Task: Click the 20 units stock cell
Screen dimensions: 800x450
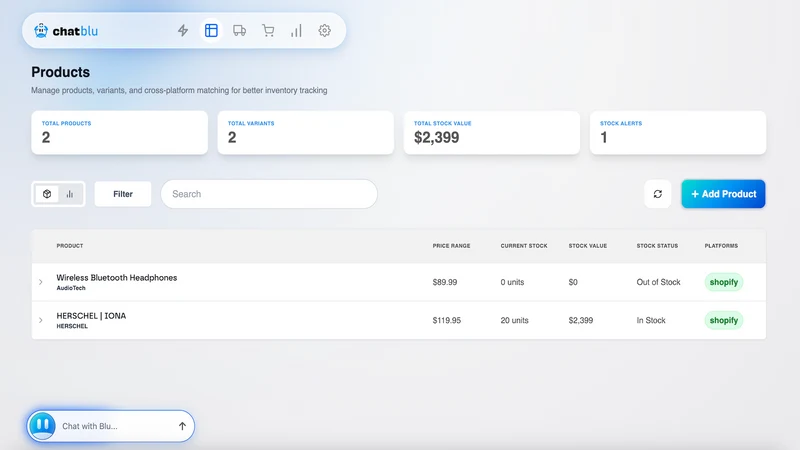Action: [x=514, y=320]
